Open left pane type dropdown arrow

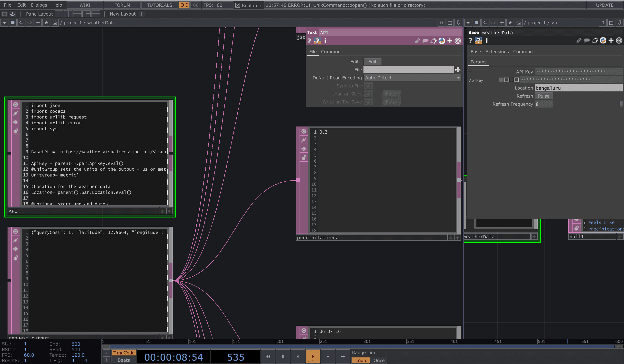(x=4, y=23)
